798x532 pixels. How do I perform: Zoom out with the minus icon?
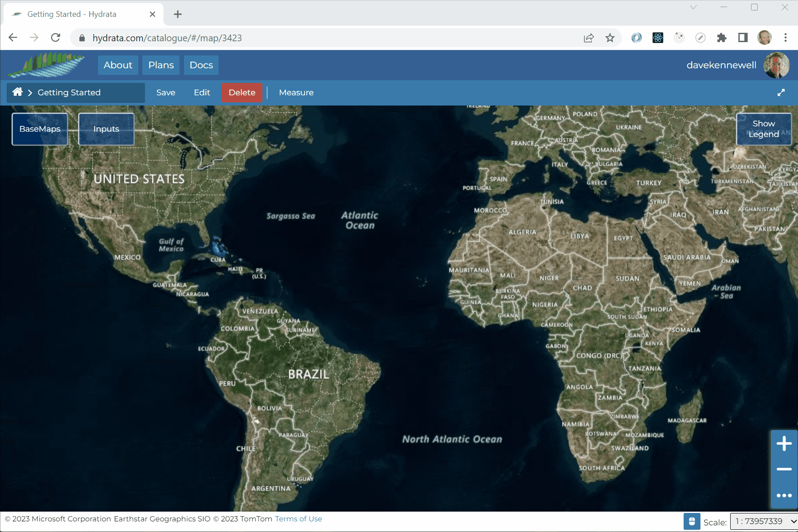click(784, 469)
